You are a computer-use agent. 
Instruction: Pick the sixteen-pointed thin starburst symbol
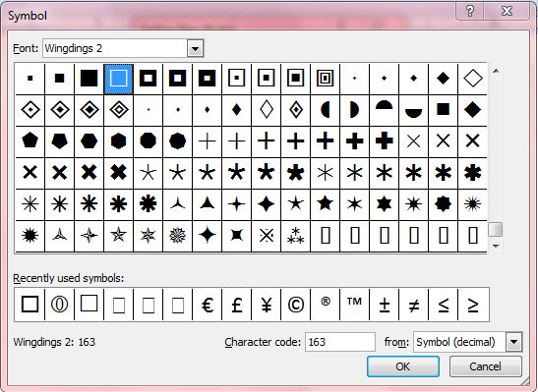(x=472, y=204)
